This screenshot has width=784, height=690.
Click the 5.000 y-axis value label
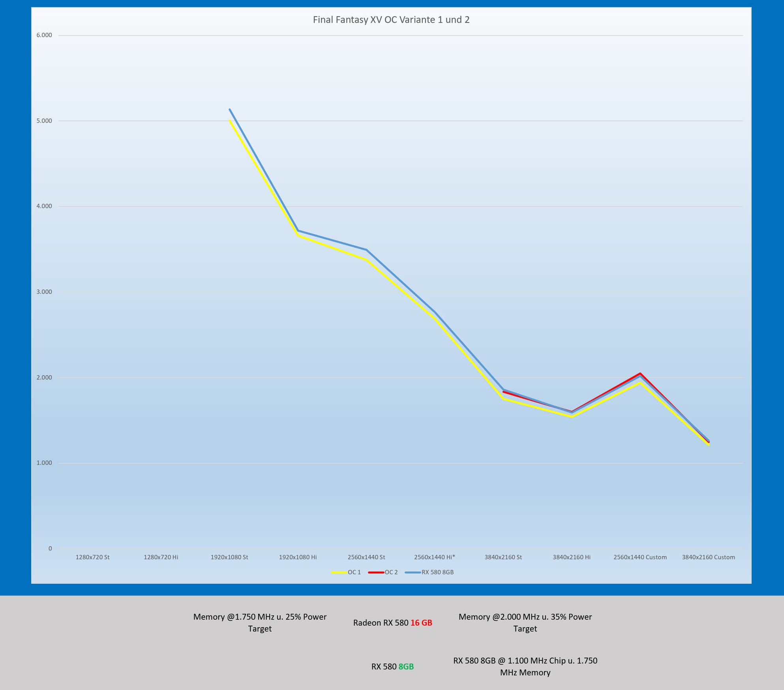pyautogui.click(x=44, y=121)
